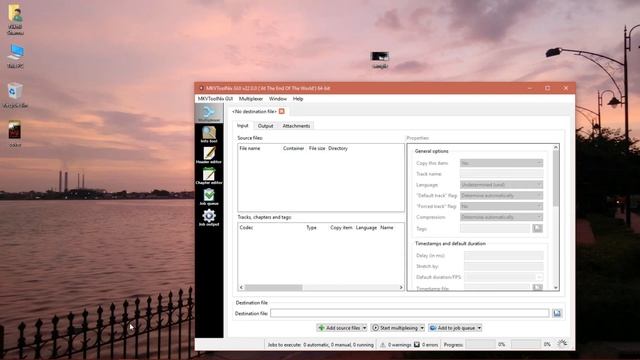Screen dimensions: 640x360
Task: Click the MKVToolNix title bar app icon
Action: point(201,88)
